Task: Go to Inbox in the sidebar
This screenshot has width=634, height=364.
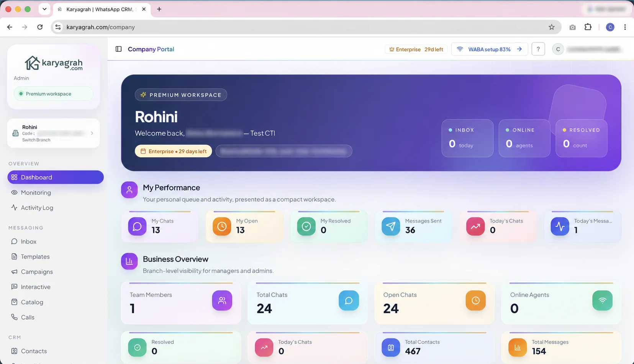Action: click(56, 241)
